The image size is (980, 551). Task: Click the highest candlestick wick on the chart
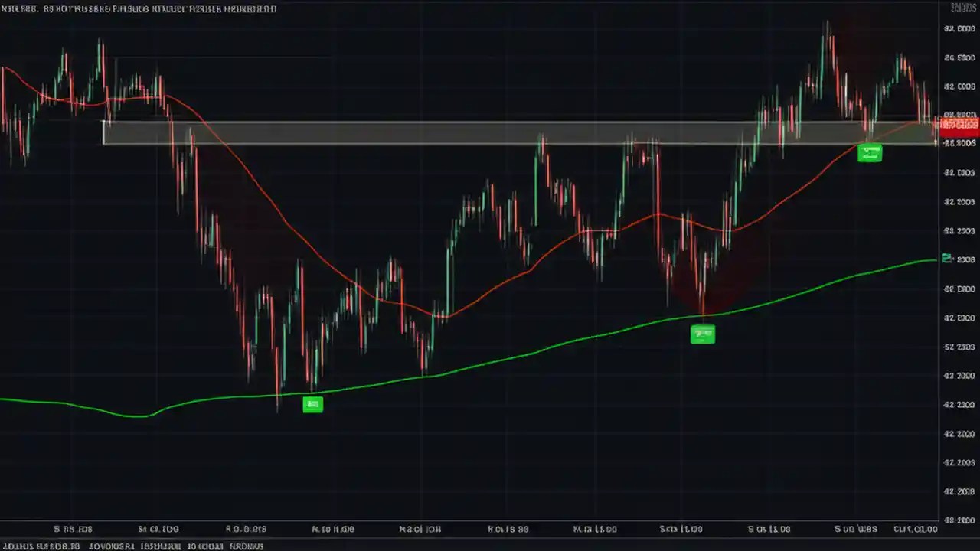(x=829, y=23)
